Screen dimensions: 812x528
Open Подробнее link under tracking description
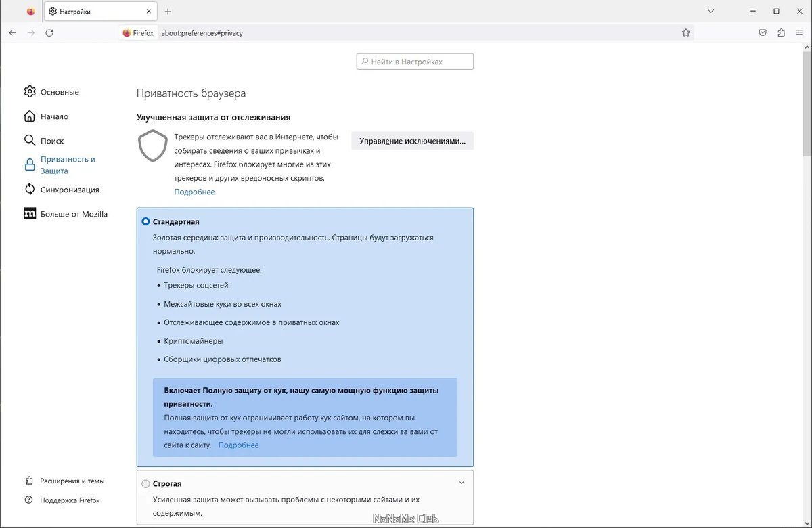click(x=194, y=192)
